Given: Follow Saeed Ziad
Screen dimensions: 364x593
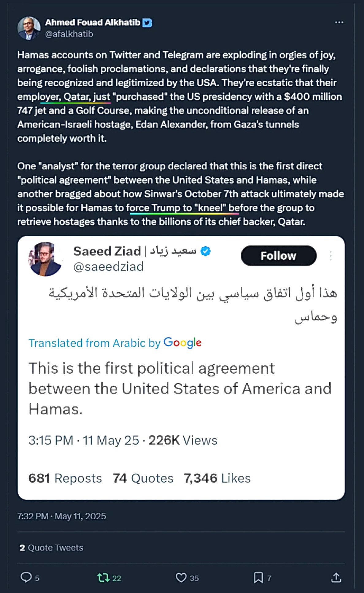Looking at the screenshot, I should (278, 256).
